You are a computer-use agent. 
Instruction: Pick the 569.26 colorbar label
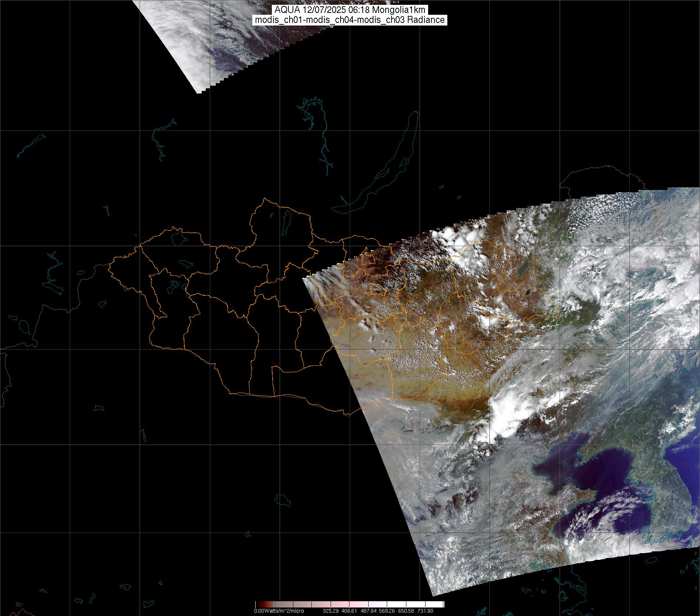point(387,611)
